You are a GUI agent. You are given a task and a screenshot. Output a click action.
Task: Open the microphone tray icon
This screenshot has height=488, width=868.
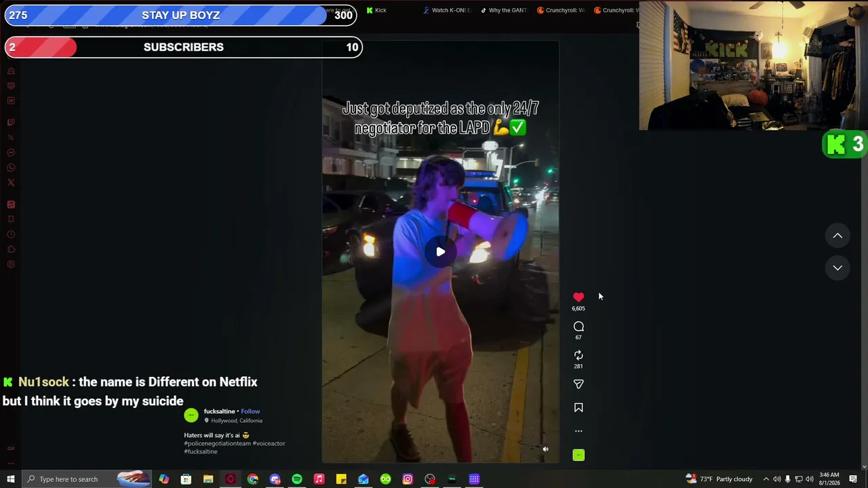[x=787, y=479]
